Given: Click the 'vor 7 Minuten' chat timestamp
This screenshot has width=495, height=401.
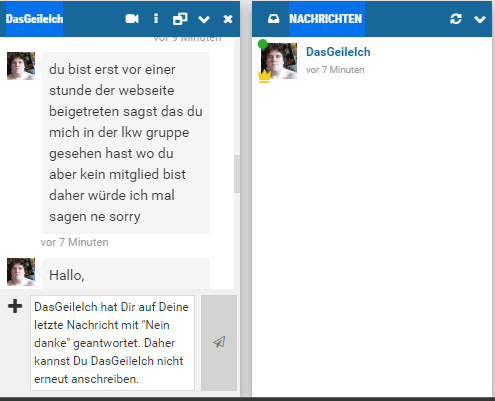Looking at the screenshot, I should (74, 242).
